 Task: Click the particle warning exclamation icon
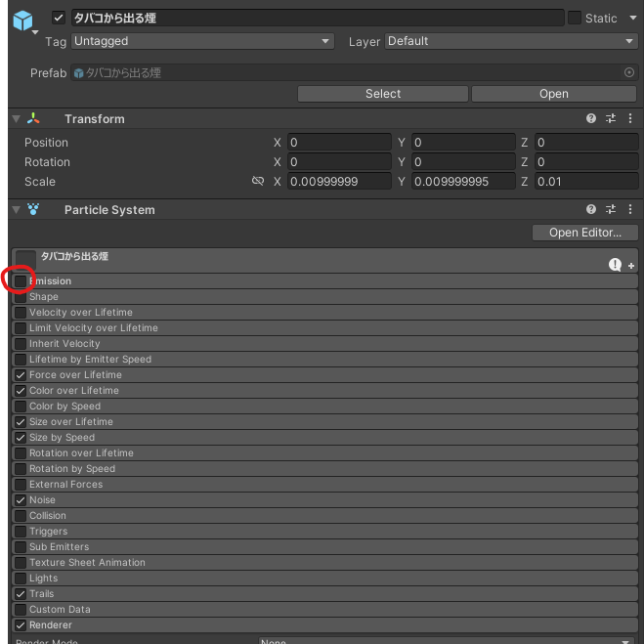tap(615, 265)
